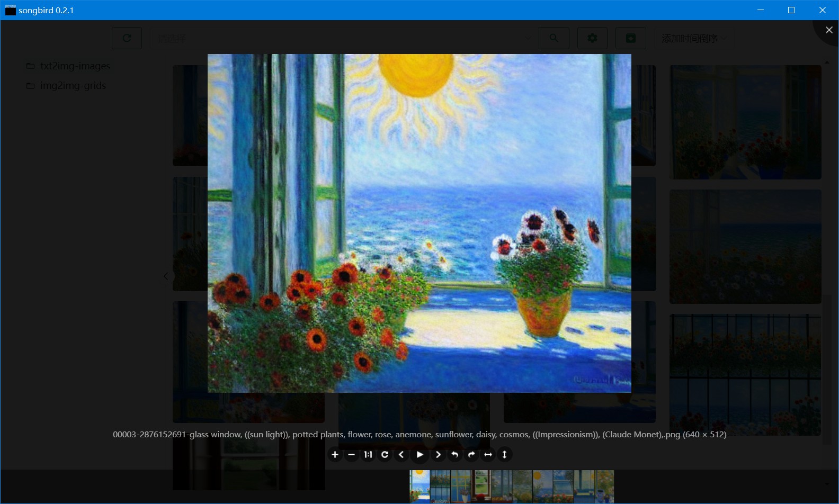Rotate the image counterclockwise
The width and height of the screenshot is (839, 504).
click(x=454, y=454)
